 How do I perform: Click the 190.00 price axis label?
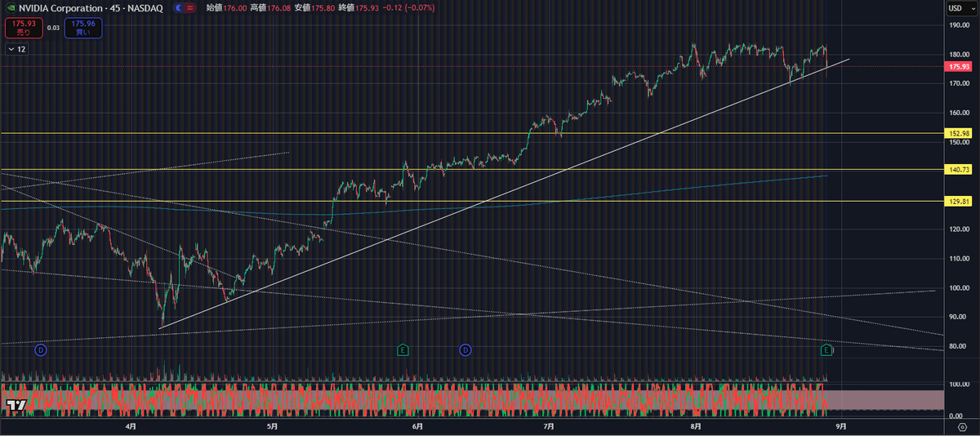(x=960, y=25)
